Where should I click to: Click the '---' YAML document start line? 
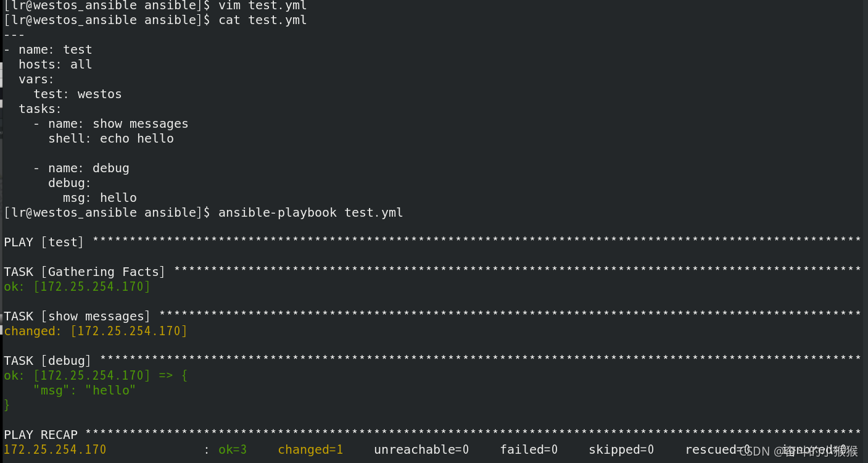pyautogui.click(x=15, y=35)
